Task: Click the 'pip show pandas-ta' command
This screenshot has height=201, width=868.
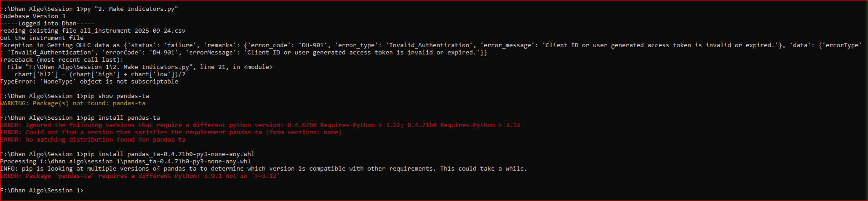Action: coord(116,96)
